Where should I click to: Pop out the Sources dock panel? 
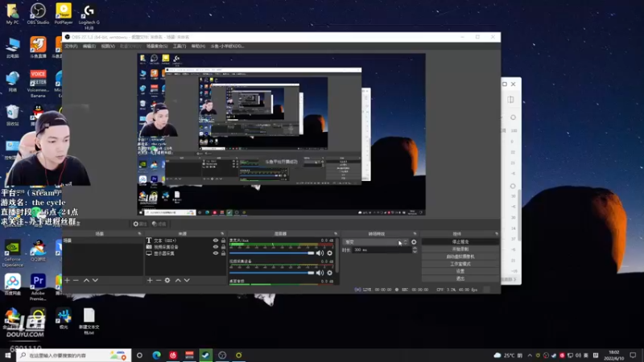click(222, 234)
